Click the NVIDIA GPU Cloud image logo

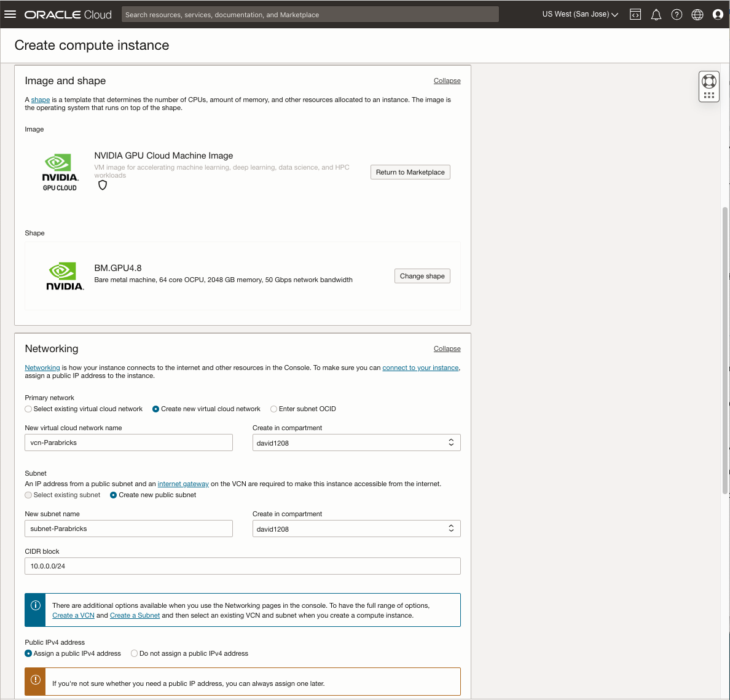(x=59, y=171)
